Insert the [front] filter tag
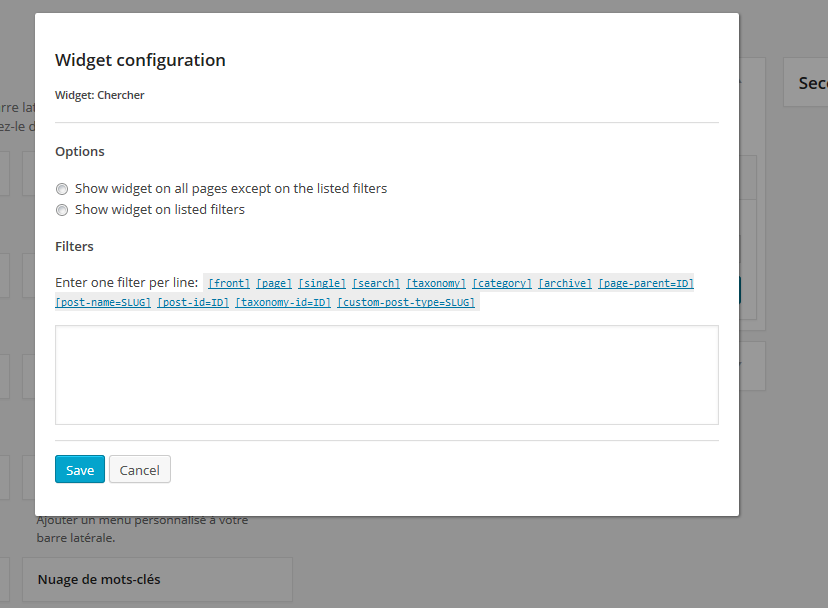 [229, 283]
